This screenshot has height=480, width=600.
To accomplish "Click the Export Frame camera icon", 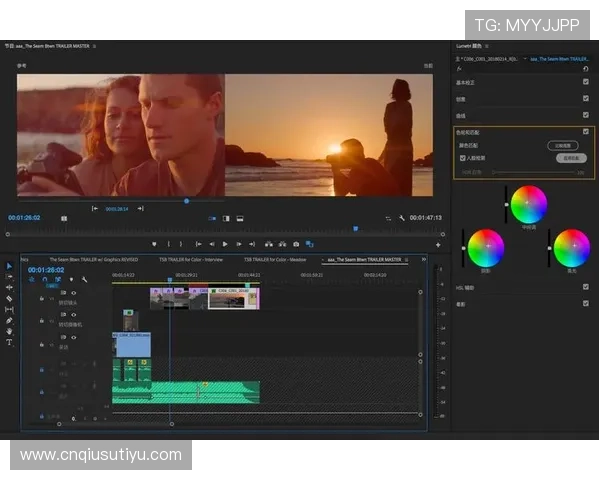I will (296, 244).
